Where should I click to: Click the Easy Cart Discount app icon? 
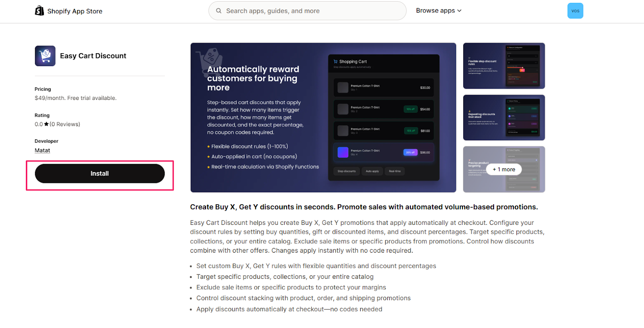(45, 56)
